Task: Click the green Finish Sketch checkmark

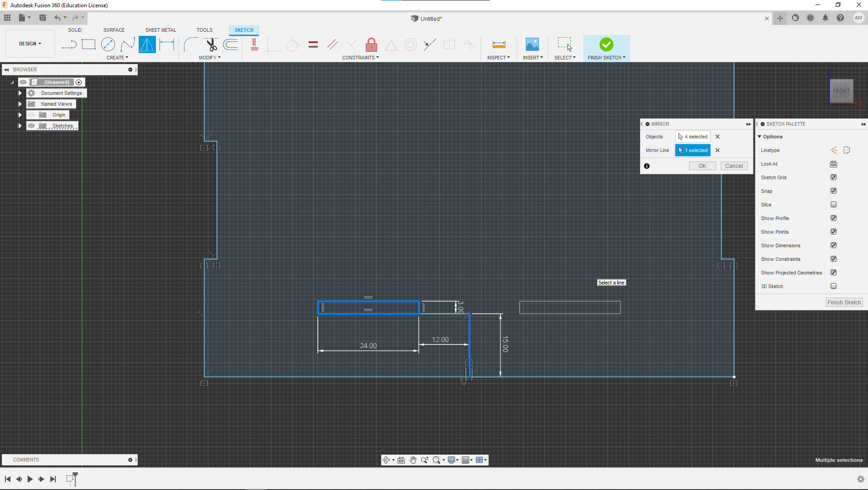Action: (x=606, y=44)
